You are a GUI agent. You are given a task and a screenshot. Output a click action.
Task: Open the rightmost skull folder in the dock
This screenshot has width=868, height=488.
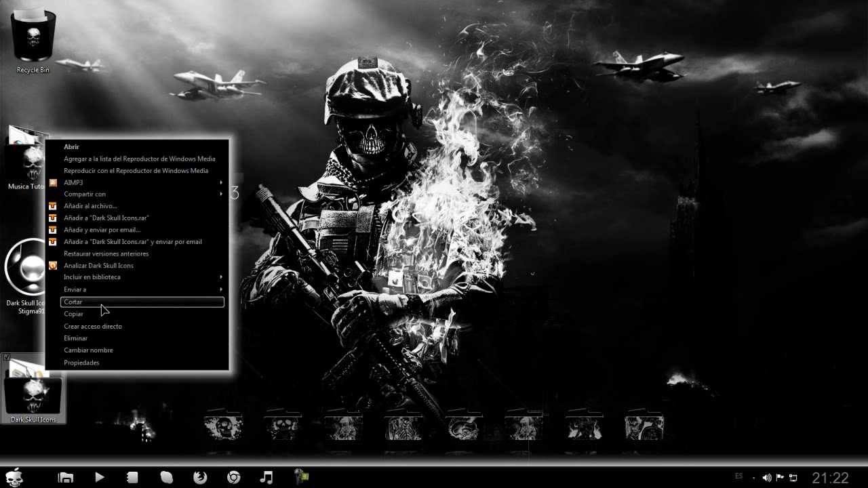(644, 426)
